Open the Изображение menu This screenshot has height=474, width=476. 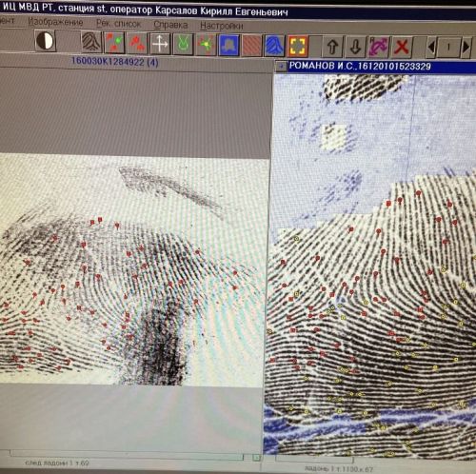(x=55, y=22)
